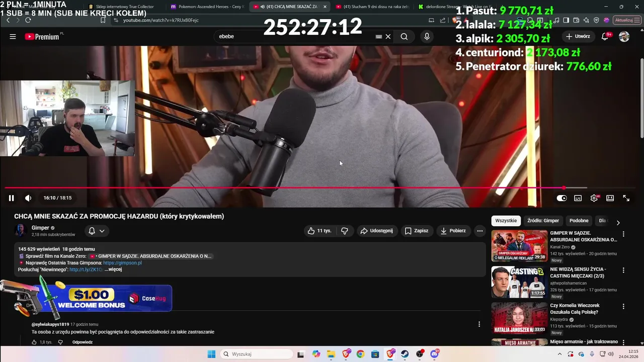This screenshot has width=644, height=362.
Task: Clear the search text with the X
Action: pyautogui.click(x=388, y=36)
